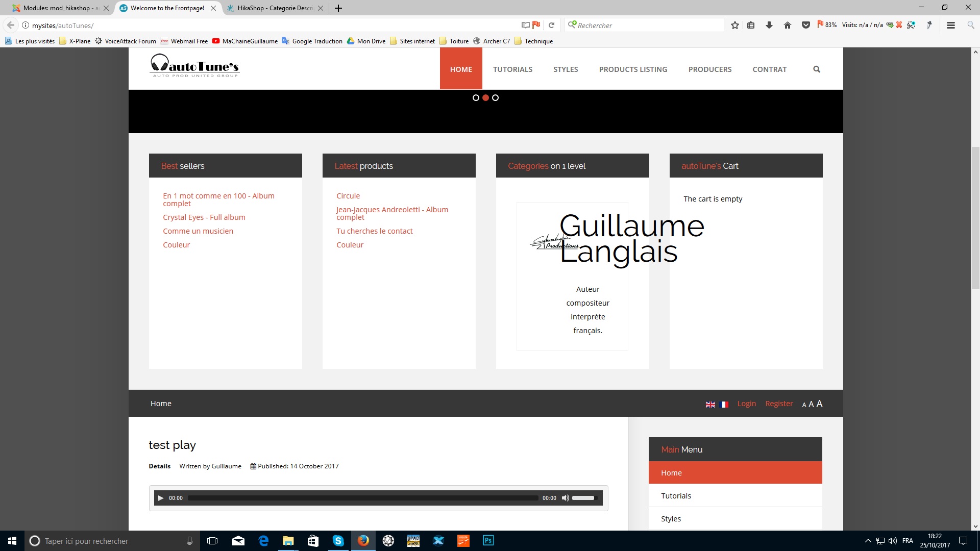Open the Firefox downloads arrow
Image resolution: width=980 pixels, height=551 pixels.
[x=769, y=25]
